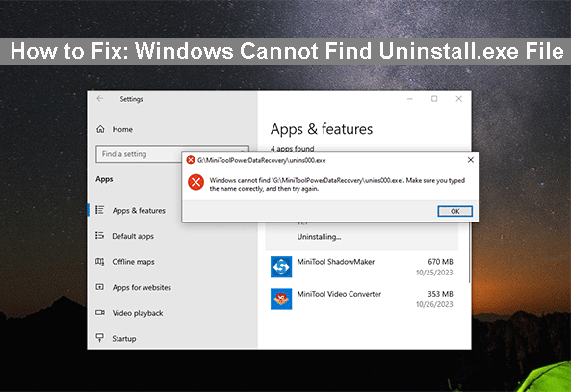Select MiniTool ShadowMaker entry in app list
The image size is (571, 392).
(362, 267)
